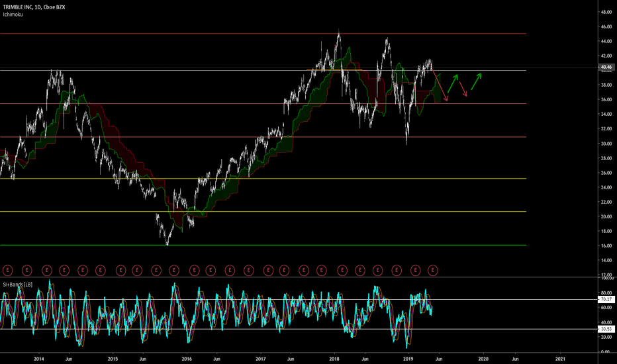The height and width of the screenshot is (364, 617).
Task: Click the 44.00 price axis label
Action: 606,41
